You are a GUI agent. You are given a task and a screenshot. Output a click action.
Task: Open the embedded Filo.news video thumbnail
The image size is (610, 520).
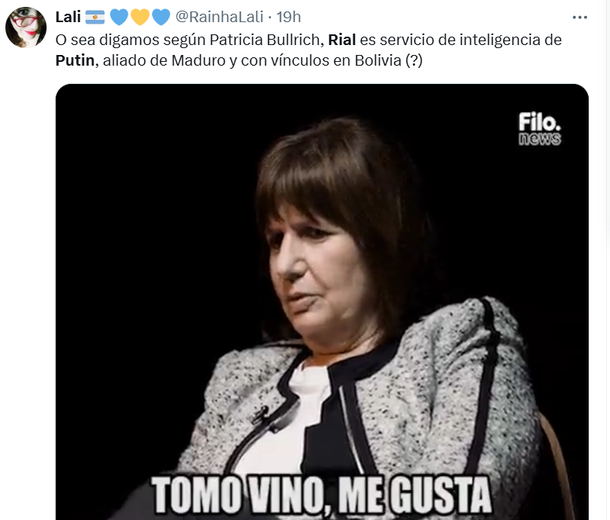coord(322,302)
